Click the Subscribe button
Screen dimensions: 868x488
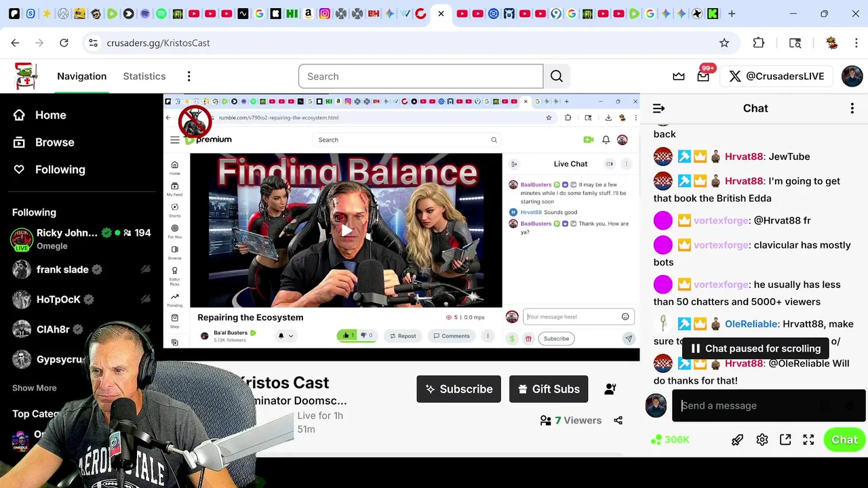[458, 389]
